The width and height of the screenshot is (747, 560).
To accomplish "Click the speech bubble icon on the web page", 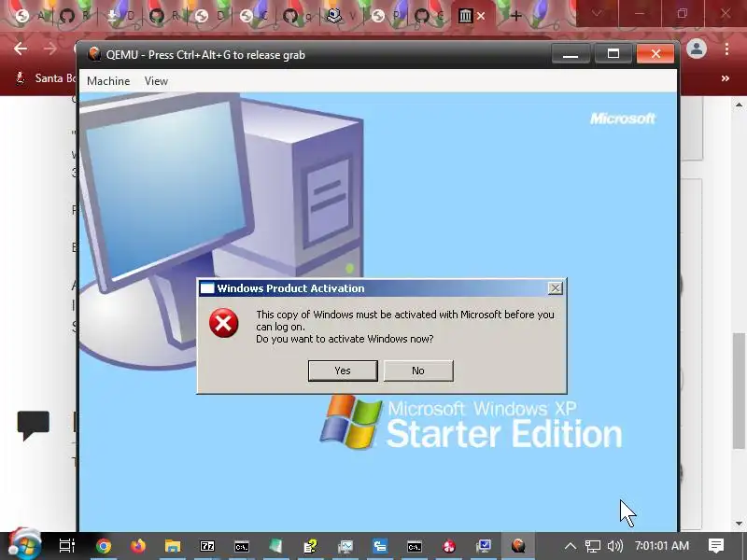I will click(34, 425).
